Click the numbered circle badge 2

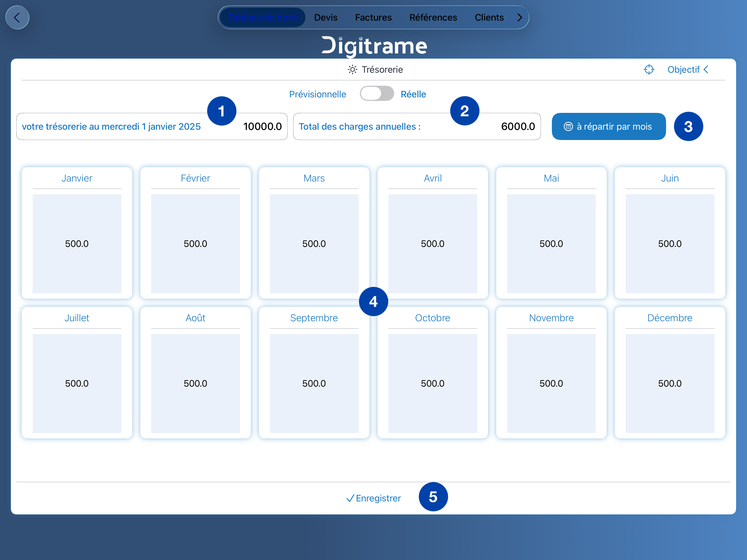[464, 111]
